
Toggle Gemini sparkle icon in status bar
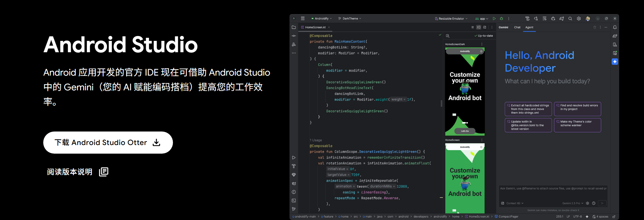coord(587,217)
